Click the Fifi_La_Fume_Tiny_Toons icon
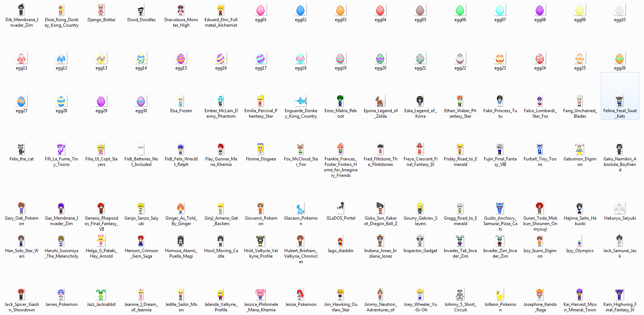This screenshot has width=644, height=315. click(x=61, y=149)
